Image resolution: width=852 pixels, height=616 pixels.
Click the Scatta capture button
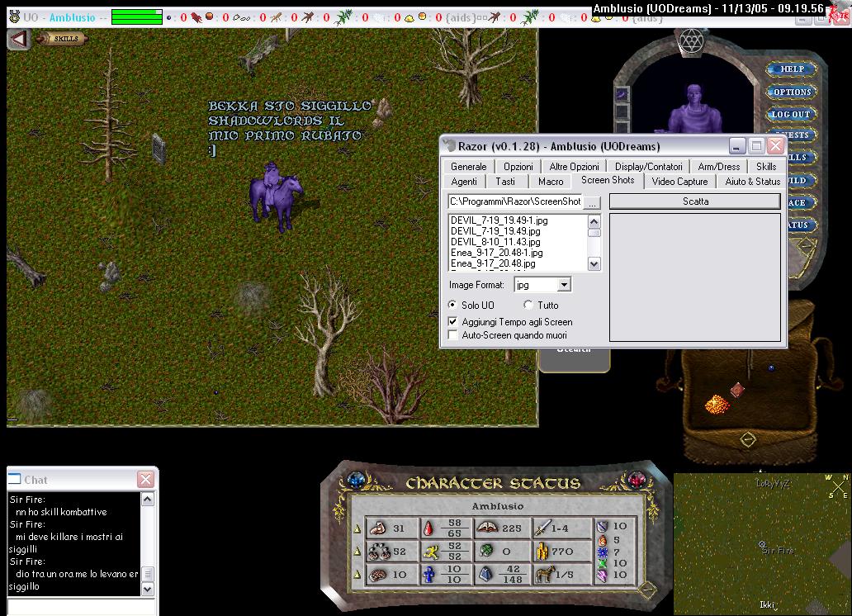695,201
